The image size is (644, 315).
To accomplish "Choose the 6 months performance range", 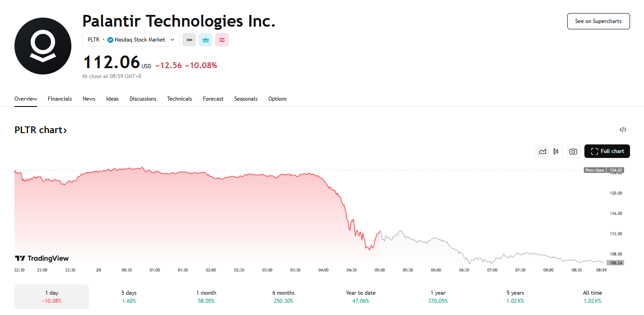I will [x=283, y=296].
